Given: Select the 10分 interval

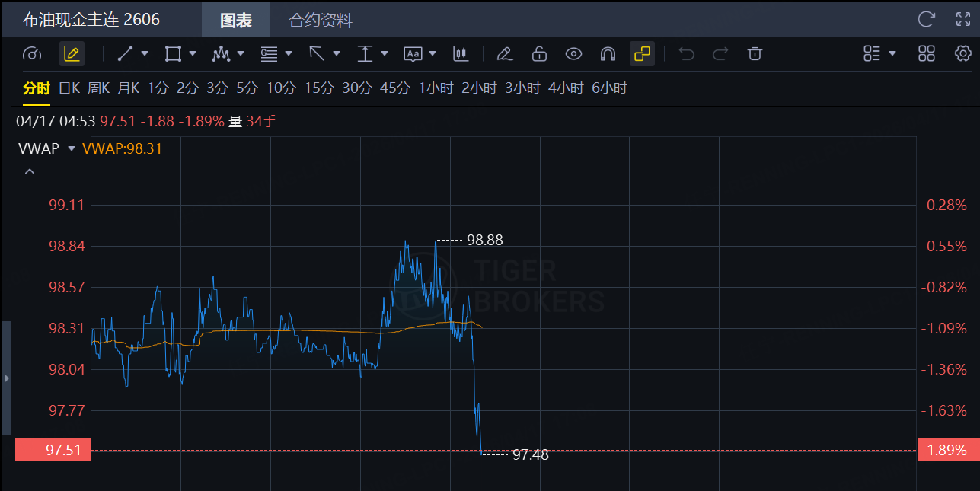Looking at the screenshot, I should 281,88.
